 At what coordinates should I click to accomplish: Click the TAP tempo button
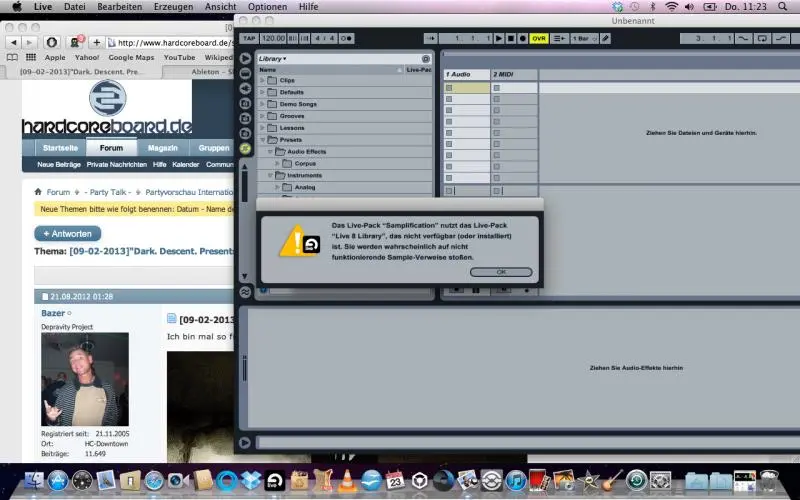tap(249, 38)
